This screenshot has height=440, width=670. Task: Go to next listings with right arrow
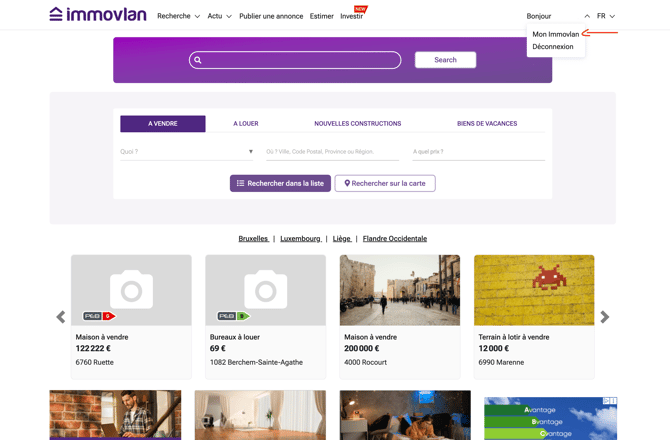click(604, 317)
